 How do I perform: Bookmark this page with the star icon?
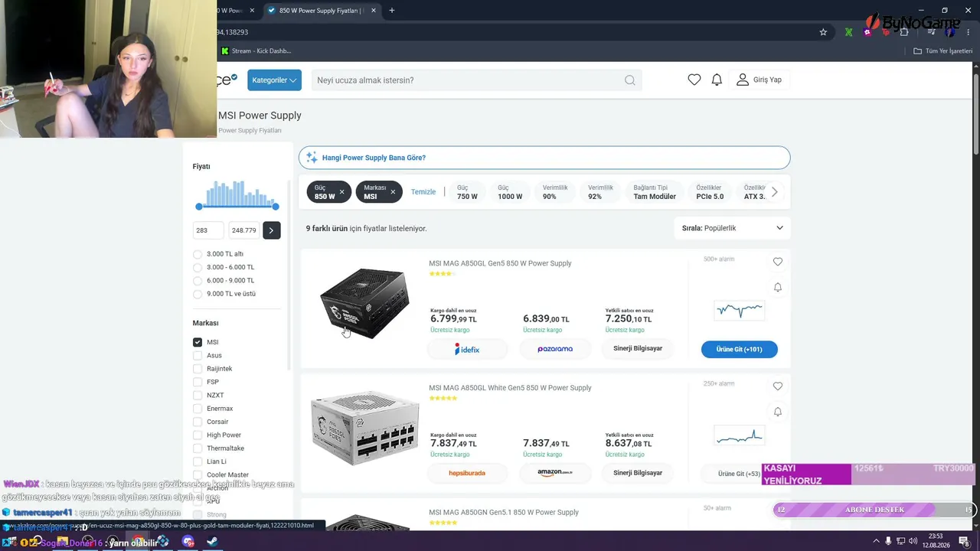(x=823, y=32)
